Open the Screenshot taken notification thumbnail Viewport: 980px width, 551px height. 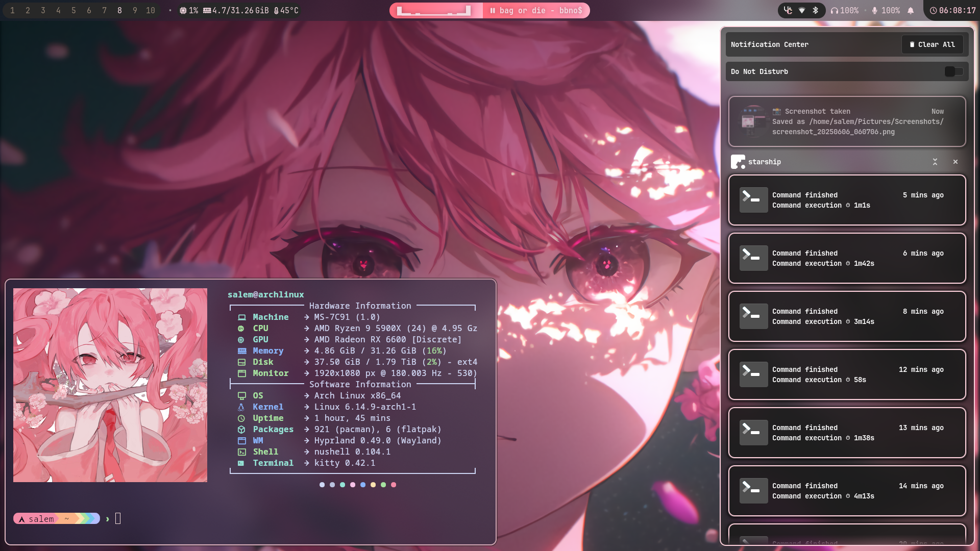(x=753, y=121)
